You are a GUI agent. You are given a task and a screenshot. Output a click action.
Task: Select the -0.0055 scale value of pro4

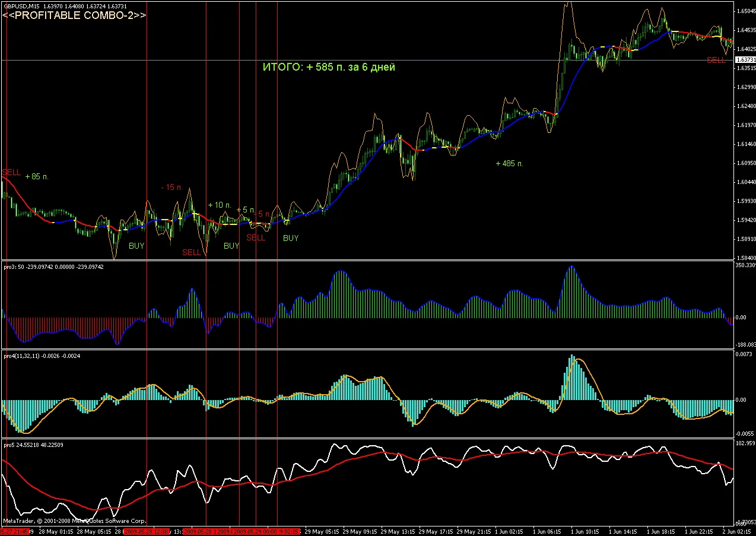(744, 434)
